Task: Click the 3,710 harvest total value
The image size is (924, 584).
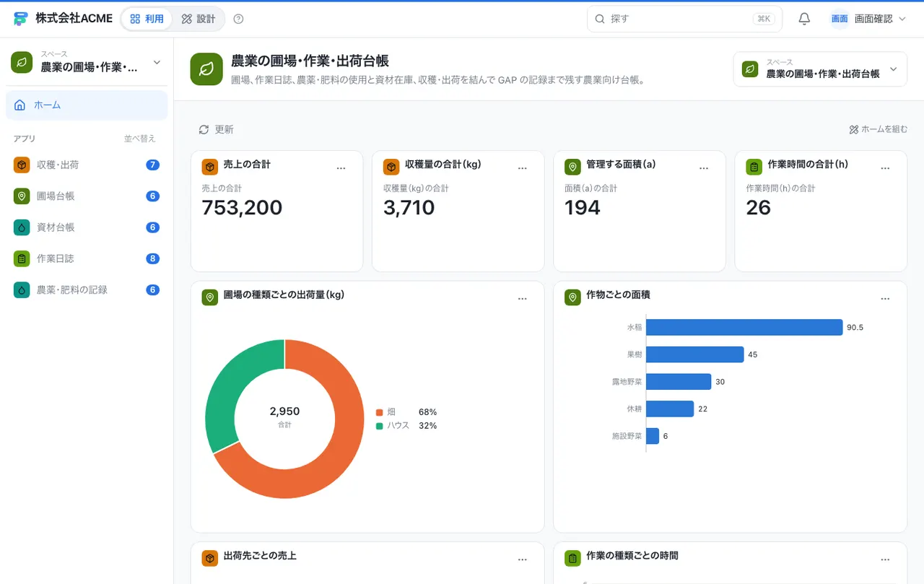Action: tap(409, 208)
